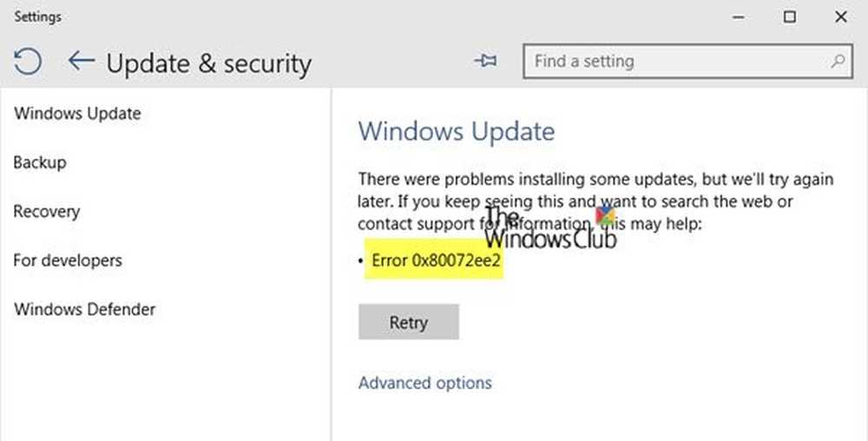The width and height of the screenshot is (868, 441).
Task: Click the Settings title bar label
Action: point(37,16)
